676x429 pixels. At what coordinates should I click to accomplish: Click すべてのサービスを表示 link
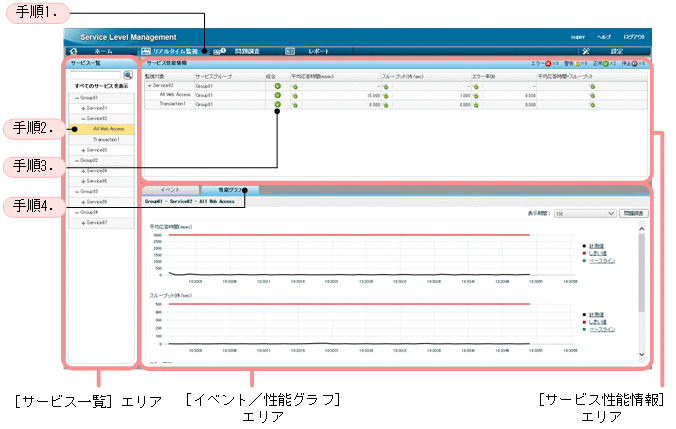(101, 86)
